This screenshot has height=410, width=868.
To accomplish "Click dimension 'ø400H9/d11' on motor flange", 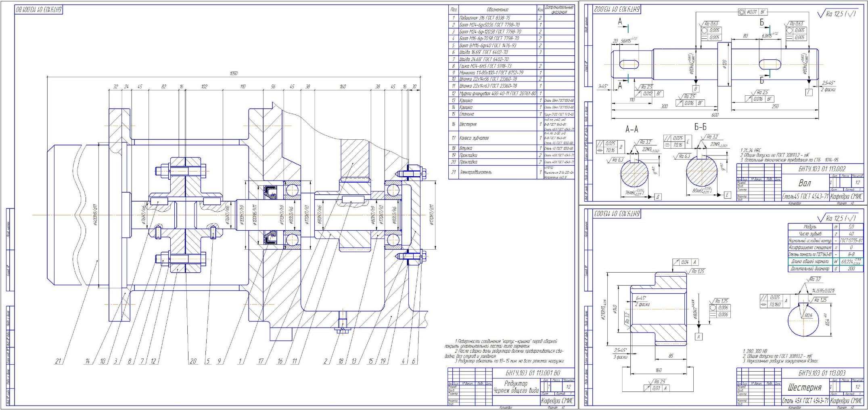I will click(95, 216).
